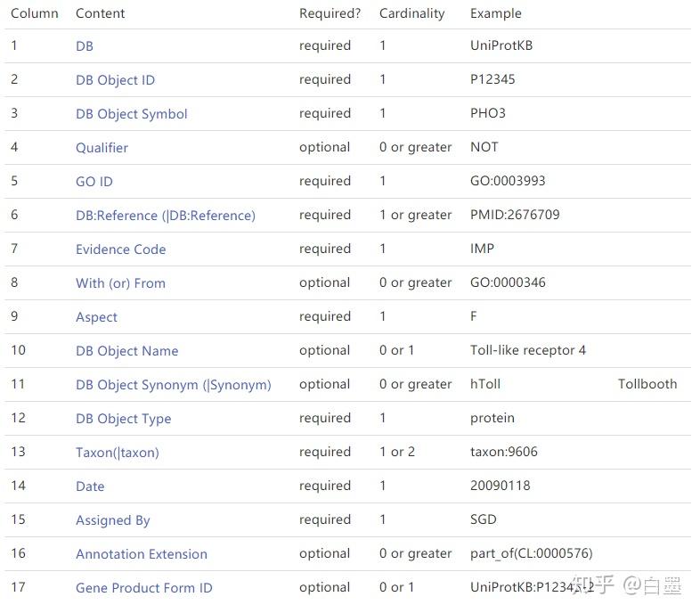Open the DB Object Symbol link
700x613 pixels.
click(131, 114)
